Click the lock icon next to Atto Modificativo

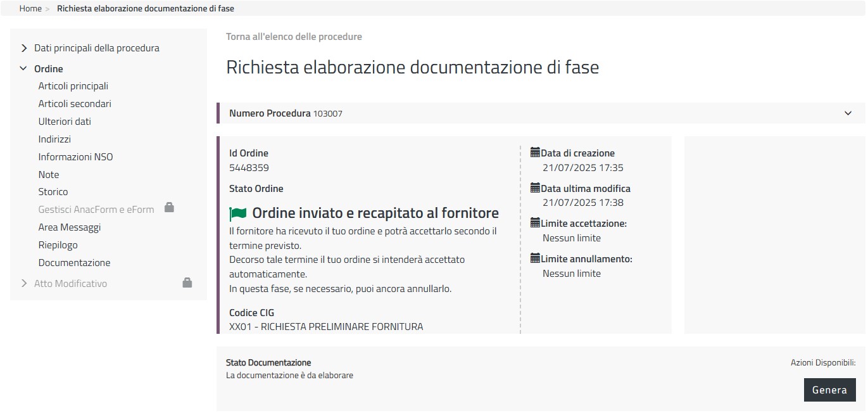(187, 283)
